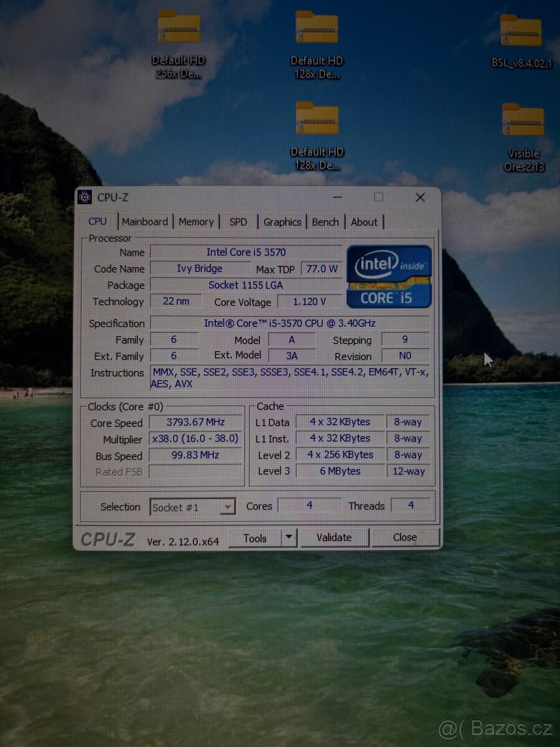The image size is (560, 747).
Task: Click the Specification field i5-3570 CPU @ 3.40GHz
Action: [290, 323]
